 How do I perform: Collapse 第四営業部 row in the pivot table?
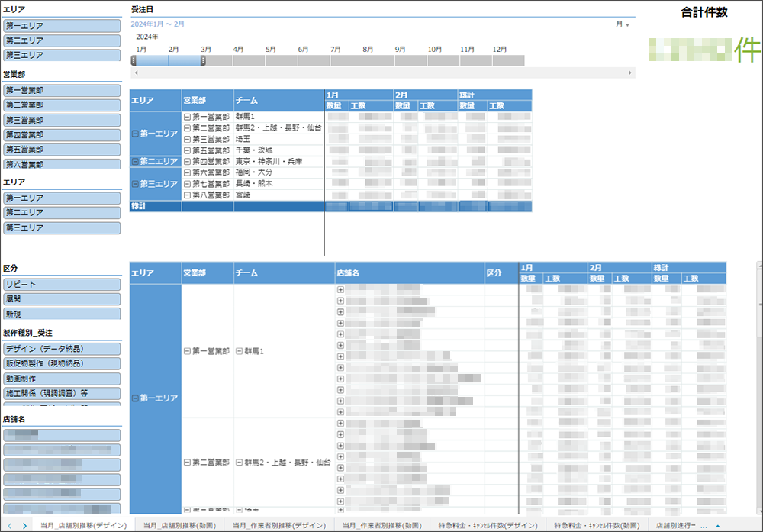tap(187, 162)
